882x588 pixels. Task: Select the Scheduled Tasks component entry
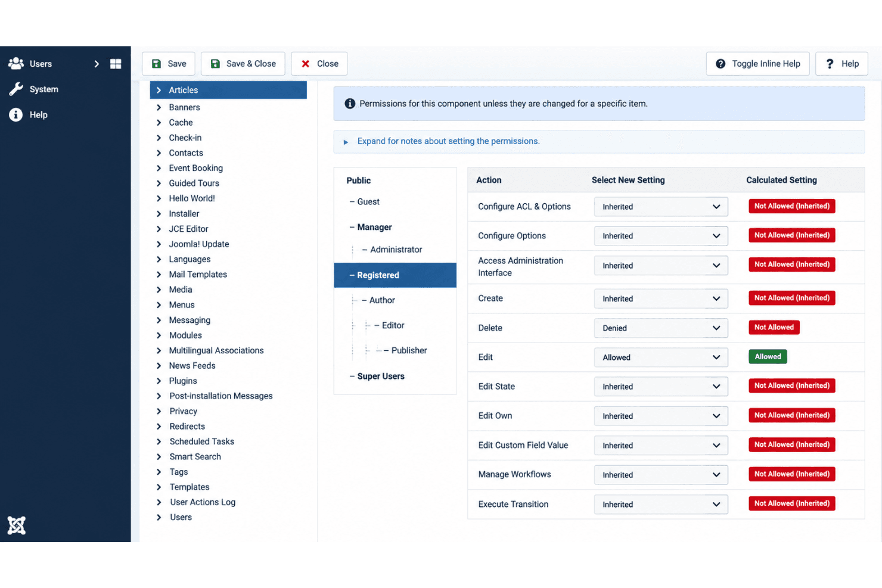(201, 441)
